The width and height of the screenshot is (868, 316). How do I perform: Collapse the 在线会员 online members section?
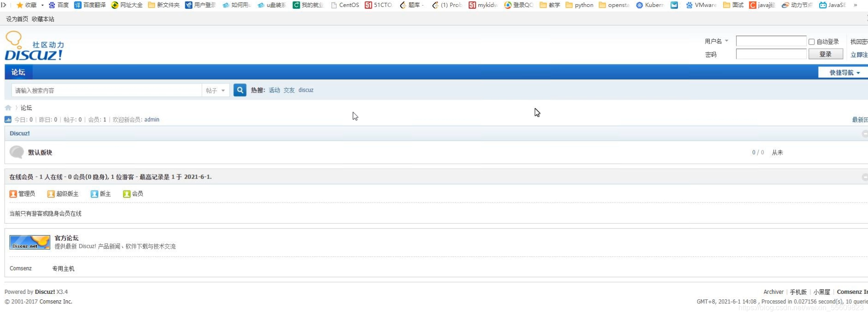point(865,177)
